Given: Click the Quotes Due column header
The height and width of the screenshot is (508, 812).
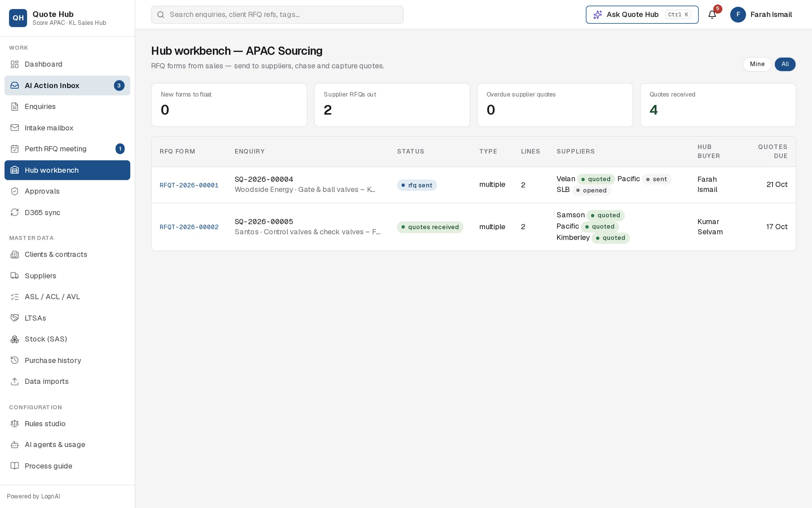Looking at the screenshot, I should point(772,151).
